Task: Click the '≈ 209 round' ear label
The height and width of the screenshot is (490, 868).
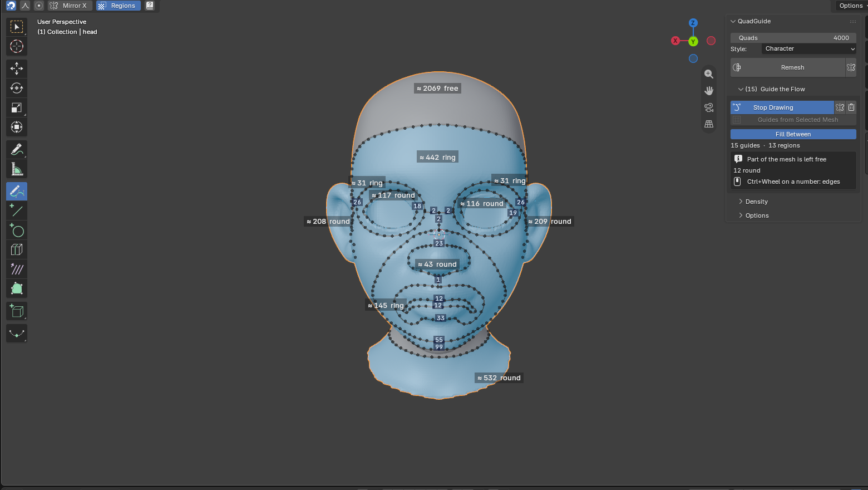Action: point(550,222)
